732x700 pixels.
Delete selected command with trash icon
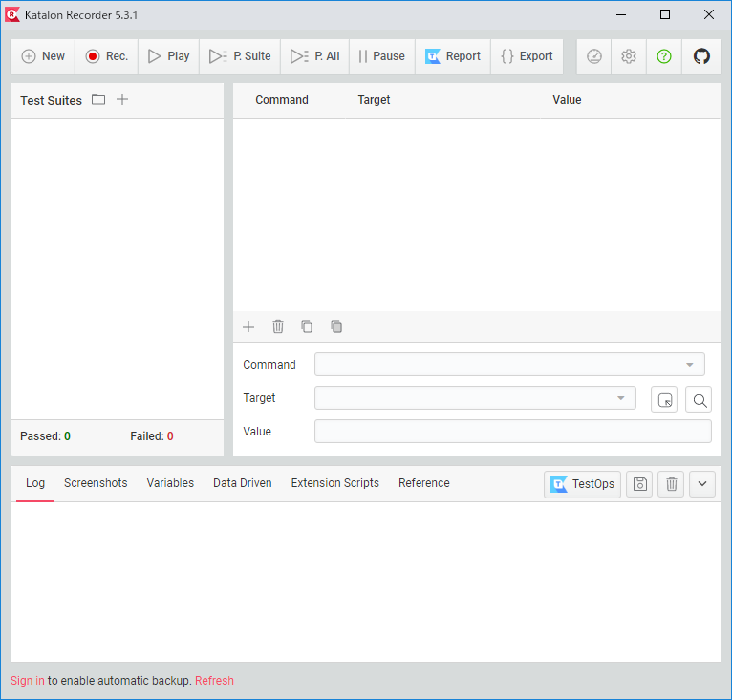[x=278, y=327]
